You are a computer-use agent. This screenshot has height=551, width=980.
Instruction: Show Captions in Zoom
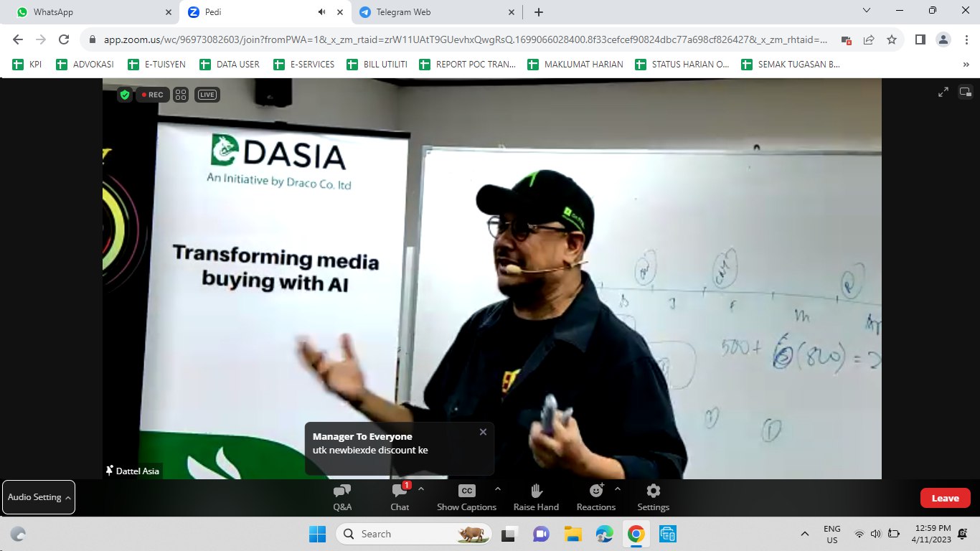click(466, 497)
